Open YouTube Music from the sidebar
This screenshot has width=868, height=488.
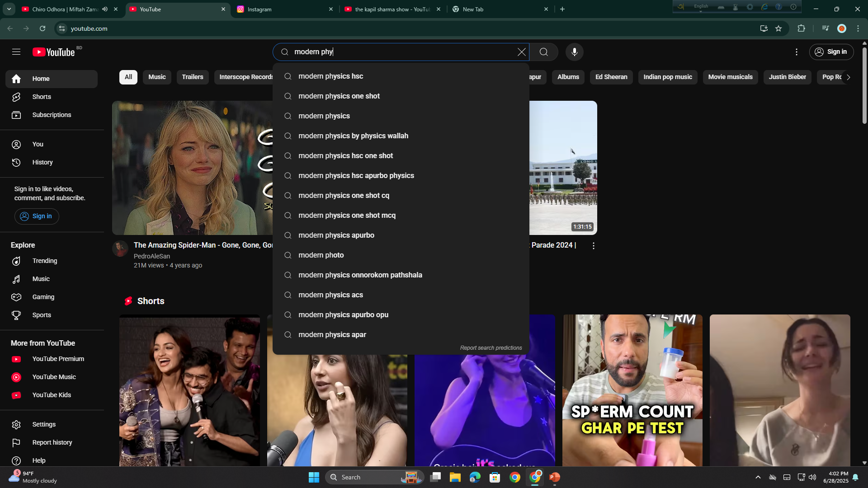[x=52, y=377]
